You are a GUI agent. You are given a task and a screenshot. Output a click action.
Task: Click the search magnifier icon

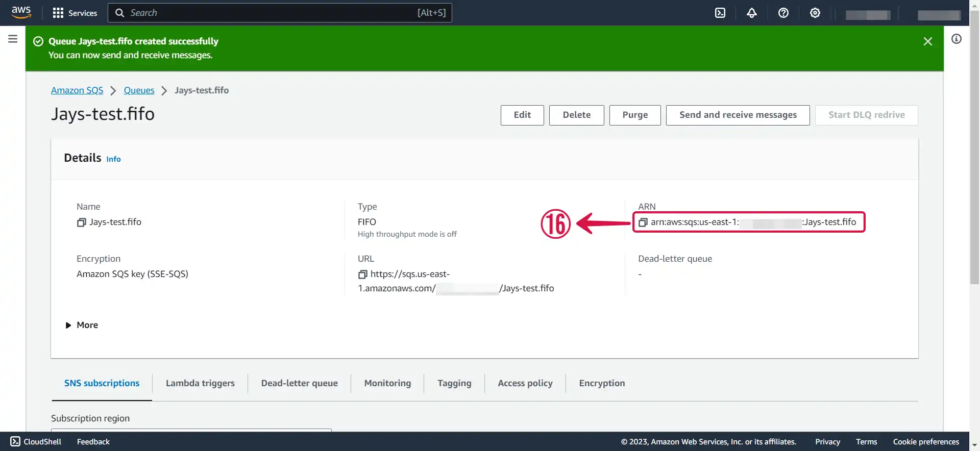[120, 13]
